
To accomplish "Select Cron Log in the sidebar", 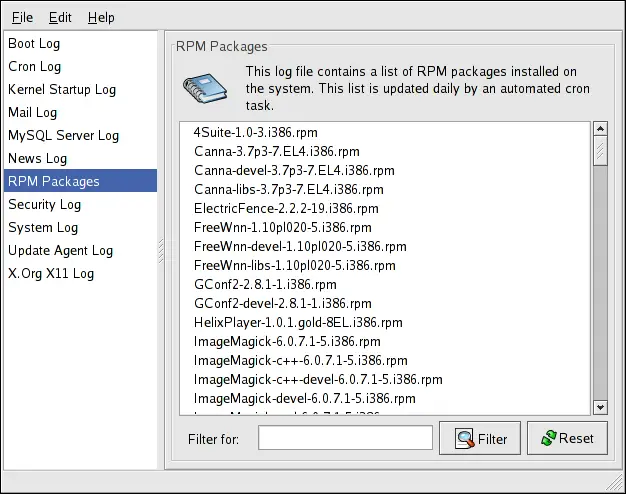I will pos(35,67).
